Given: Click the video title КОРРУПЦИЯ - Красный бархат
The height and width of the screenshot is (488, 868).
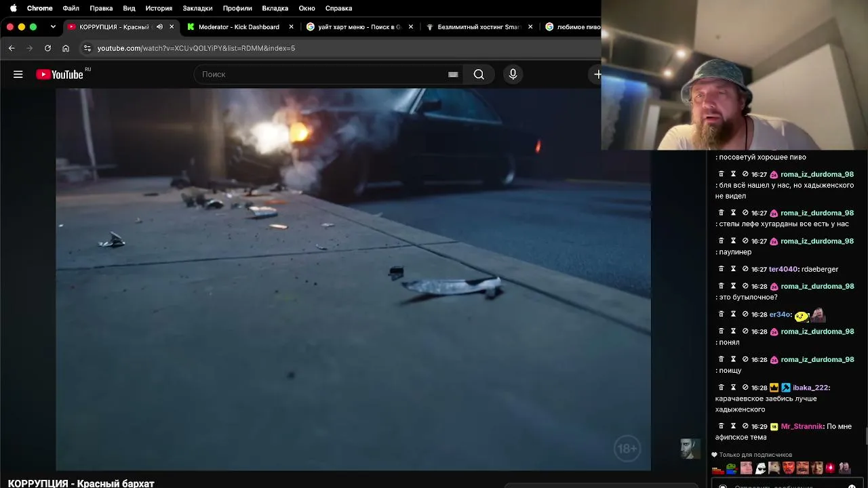Looking at the screenshot, I should click(x=81, y=483).
